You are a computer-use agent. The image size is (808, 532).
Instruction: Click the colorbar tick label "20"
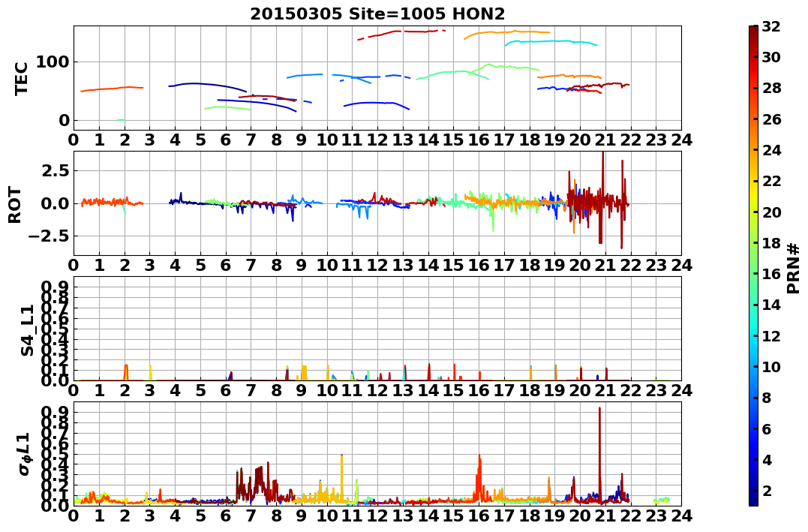(x=771, y=212)
